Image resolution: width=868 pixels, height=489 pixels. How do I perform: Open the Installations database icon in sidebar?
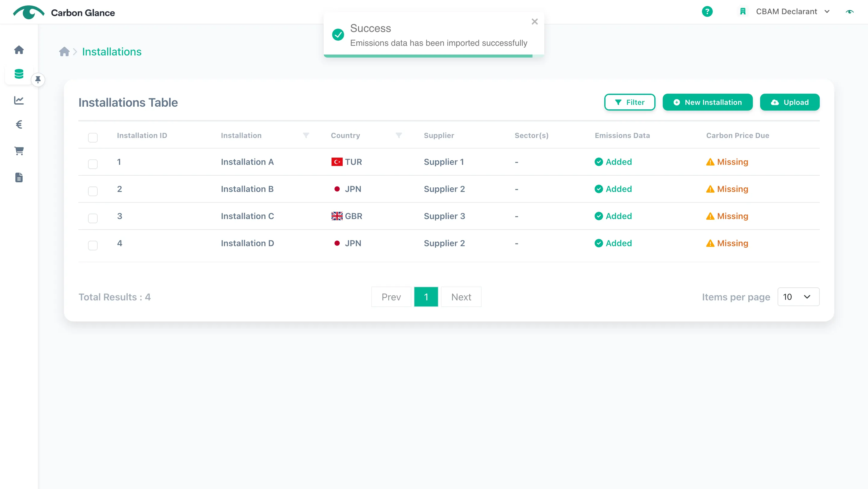[x=19, y=74]
